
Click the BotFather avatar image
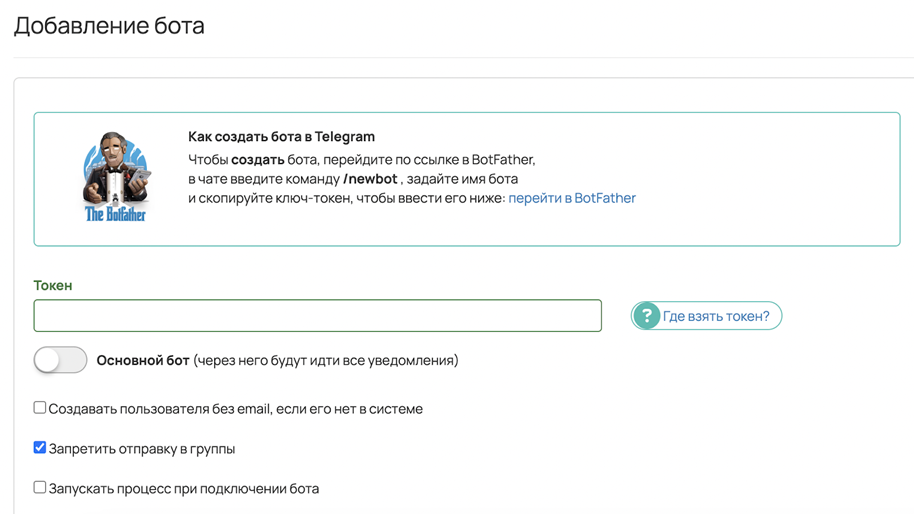coord(115,177)
